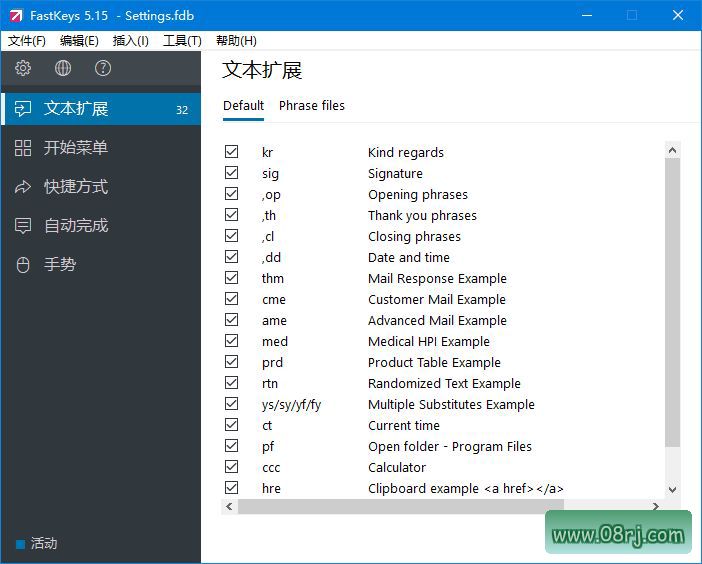Select the Calculator entry text
702x564 pixels.
[x=397, y=468]
